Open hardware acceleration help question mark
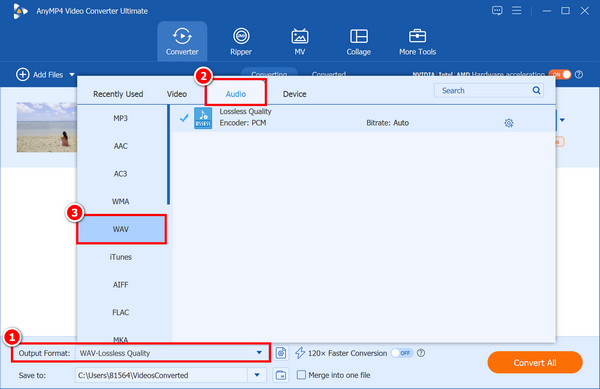 tap(579, 75)
